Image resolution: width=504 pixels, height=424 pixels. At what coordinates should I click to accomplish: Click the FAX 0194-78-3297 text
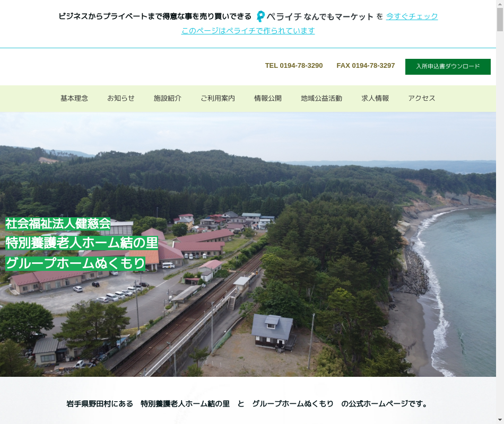tap(366, 66)
